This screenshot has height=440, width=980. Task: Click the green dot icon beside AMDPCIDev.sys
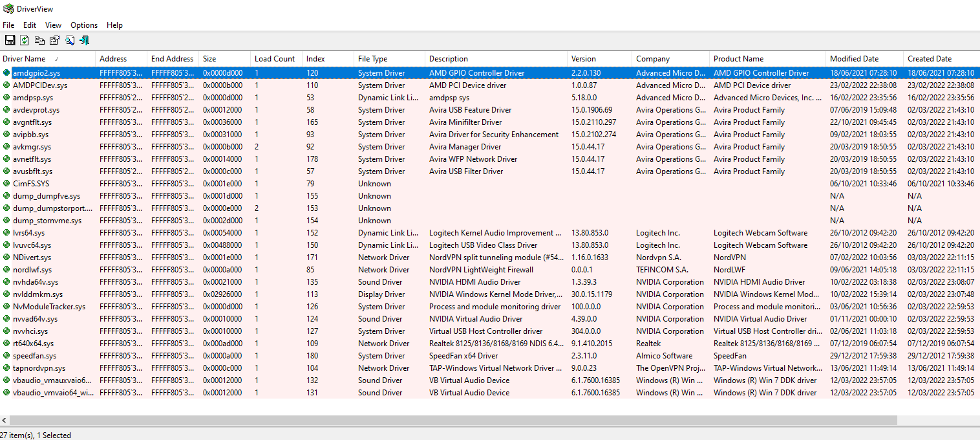click(x=6, y=85)
